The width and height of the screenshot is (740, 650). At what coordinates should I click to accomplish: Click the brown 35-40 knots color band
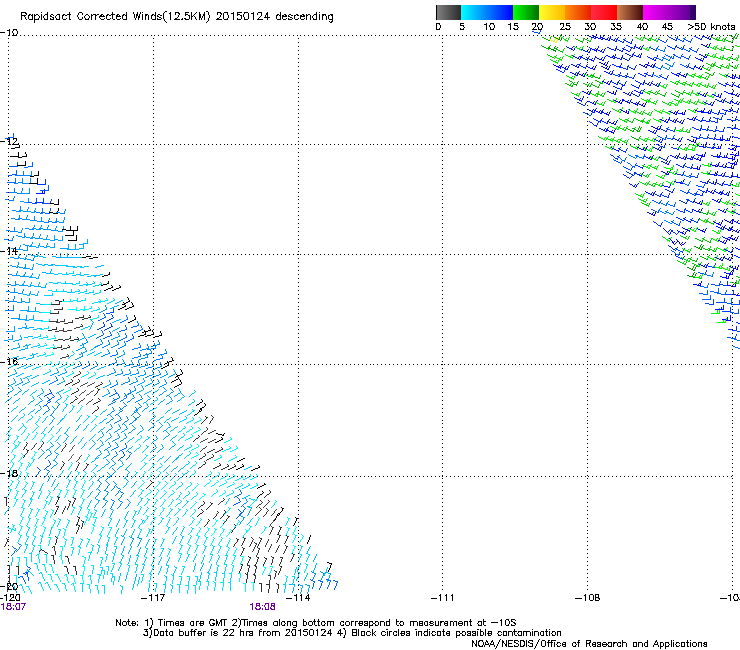point(630,12)
